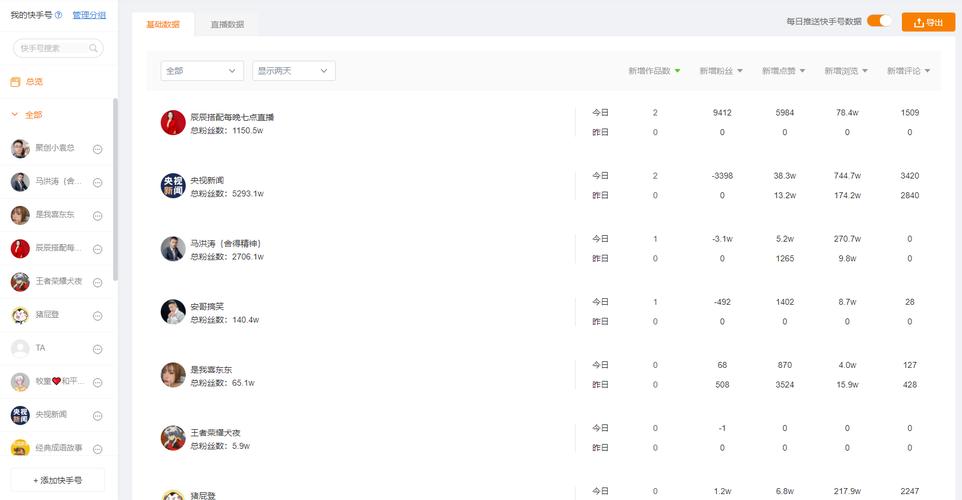Viewport: 962px width, 500px height.
Task: Open more options for 牧童和平… account
Action: (98, 382)
